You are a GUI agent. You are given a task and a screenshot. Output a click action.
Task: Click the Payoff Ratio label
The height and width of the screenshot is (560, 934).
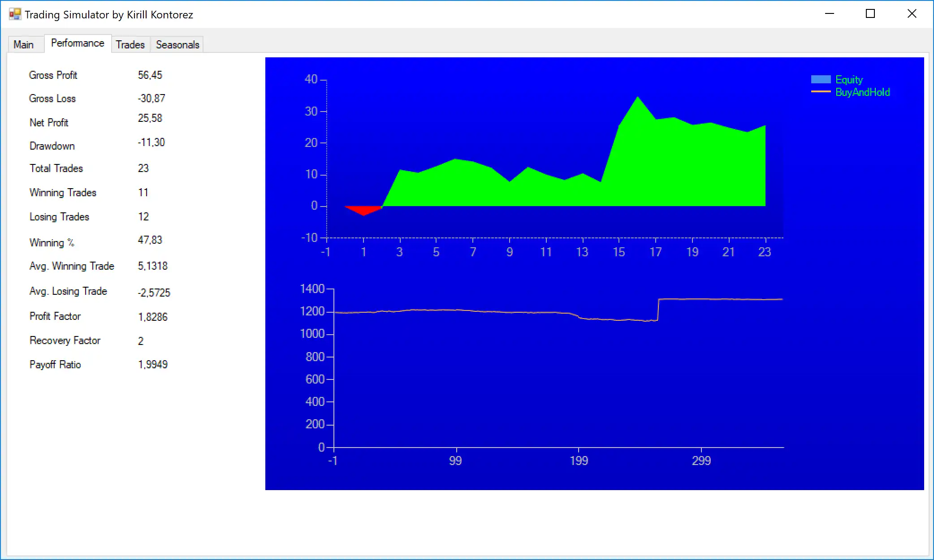(x=55, y=365)
